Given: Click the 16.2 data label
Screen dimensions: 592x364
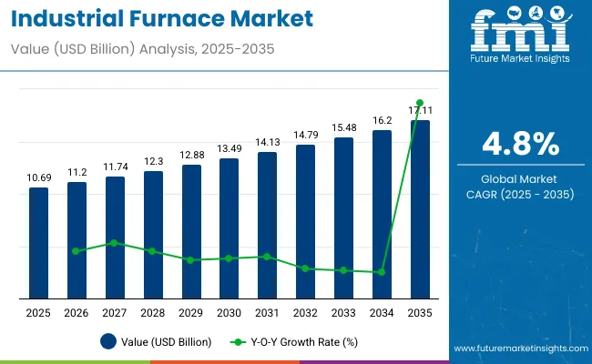Looking at the screenshot, I should (x=383, y=121).
